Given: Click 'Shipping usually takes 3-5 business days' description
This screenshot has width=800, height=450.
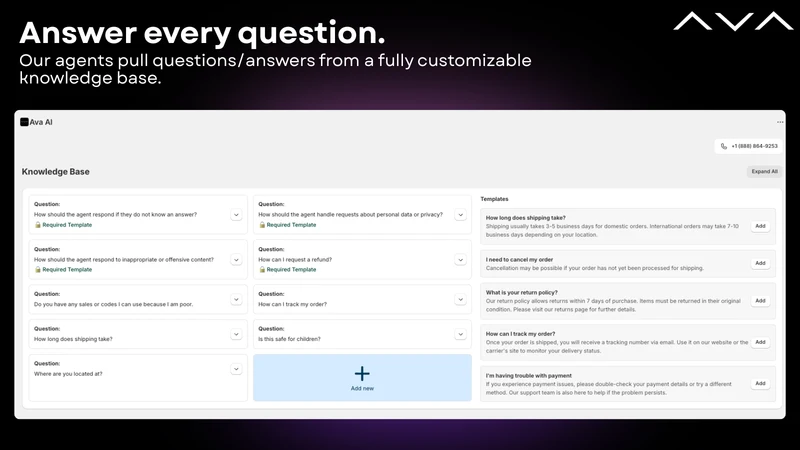Looking at the screenshot, I should [x=612, y=231].
